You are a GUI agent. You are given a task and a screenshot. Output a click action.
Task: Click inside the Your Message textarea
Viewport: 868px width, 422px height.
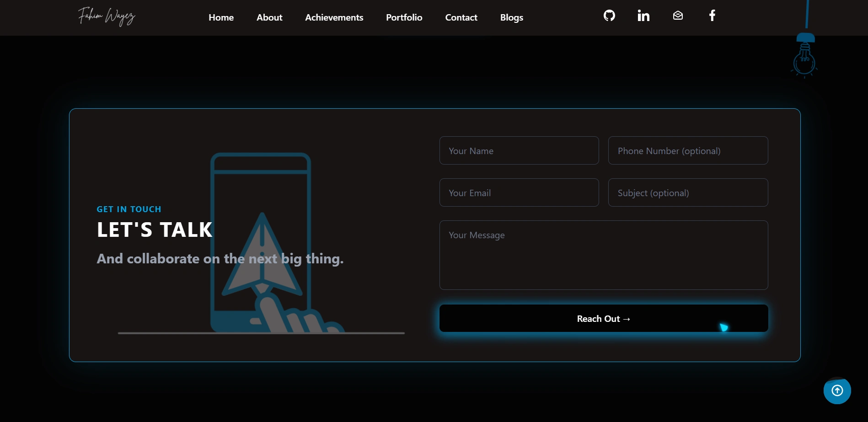[603, 255]
